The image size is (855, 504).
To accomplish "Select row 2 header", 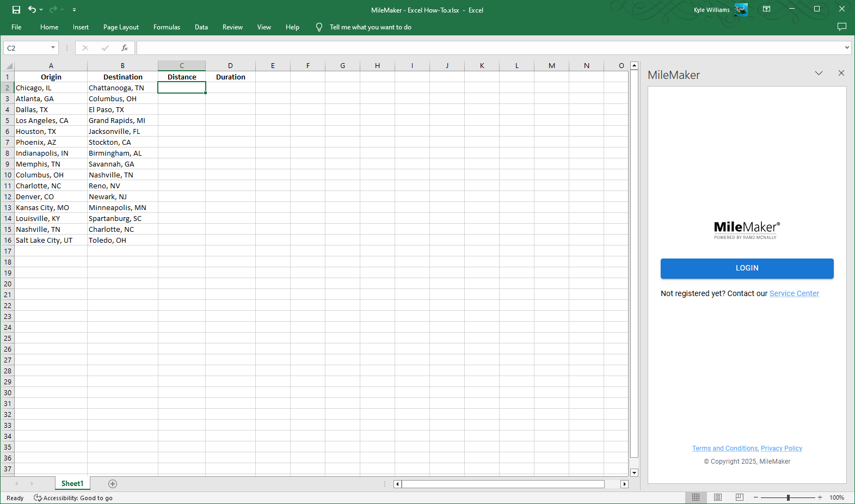I will coord(8,88).
